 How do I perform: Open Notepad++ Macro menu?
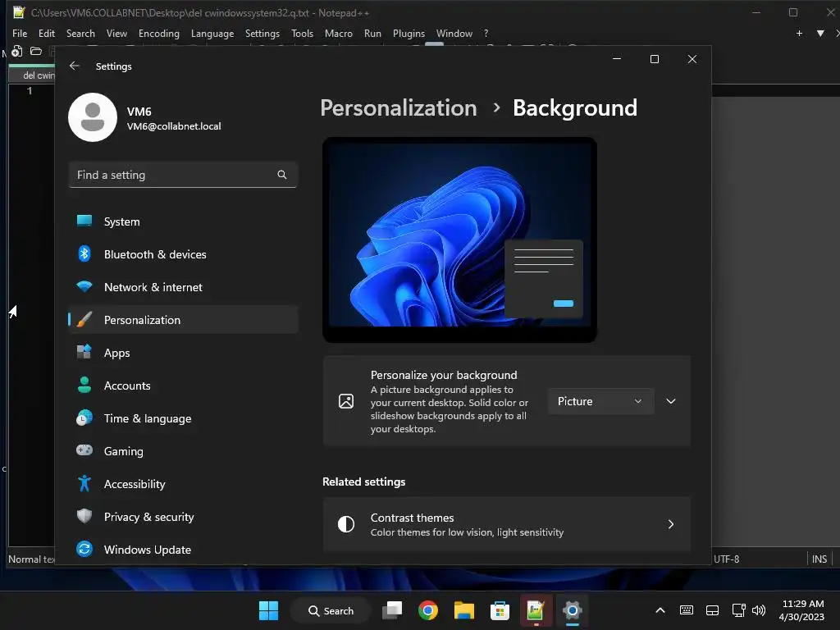click(x=339, y=33)
